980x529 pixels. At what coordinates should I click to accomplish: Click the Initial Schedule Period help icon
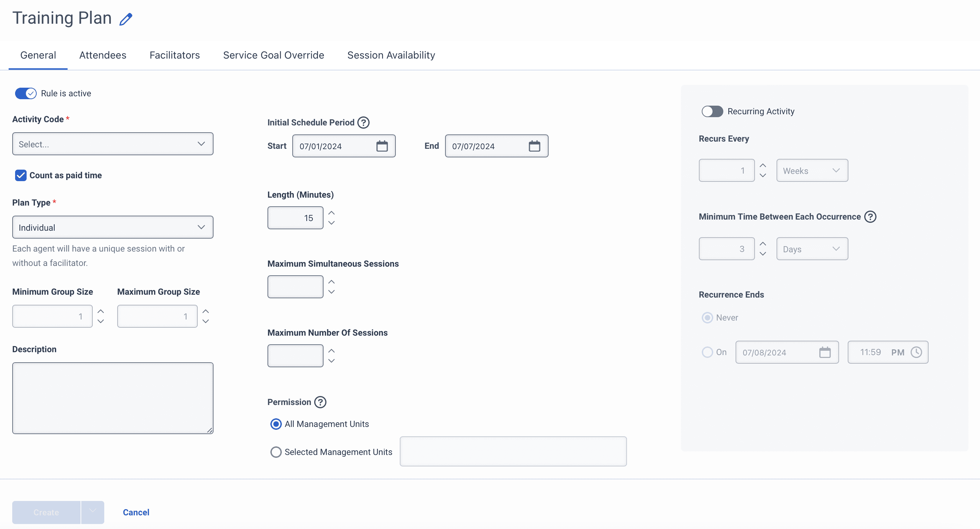tap(363, 122)
